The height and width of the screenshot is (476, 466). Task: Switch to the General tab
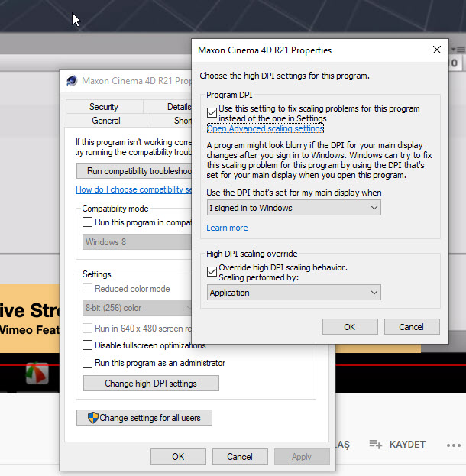tap(106, 121)
